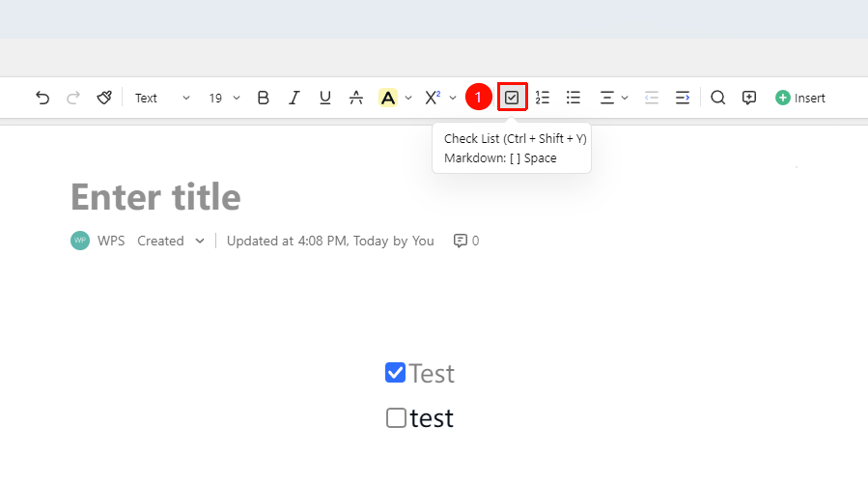Open the Insert menu
This screenshot has height=484, width=868.
coord(799,98)
